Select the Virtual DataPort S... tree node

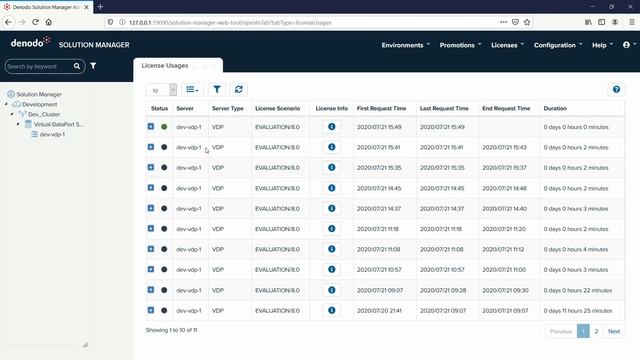pyautogui.click(x=58, y=124)
